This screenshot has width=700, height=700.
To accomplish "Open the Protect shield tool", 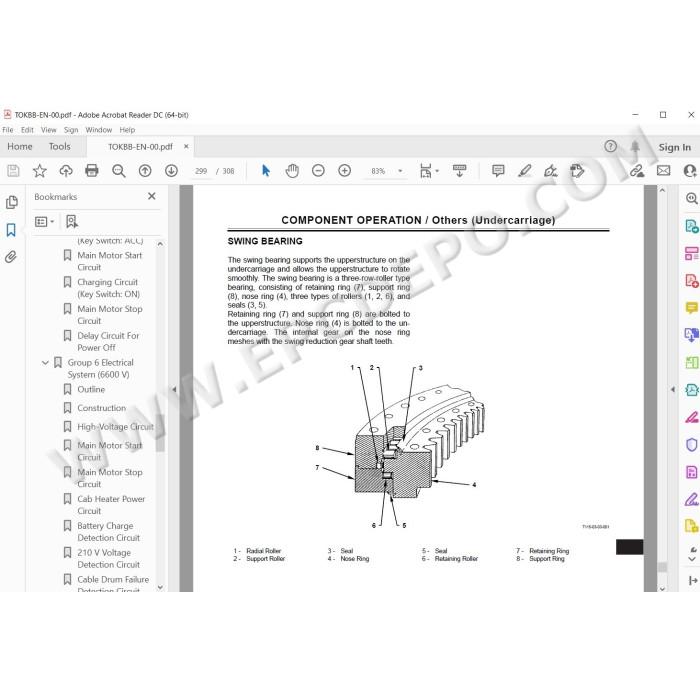I will [x=692, y=445].
